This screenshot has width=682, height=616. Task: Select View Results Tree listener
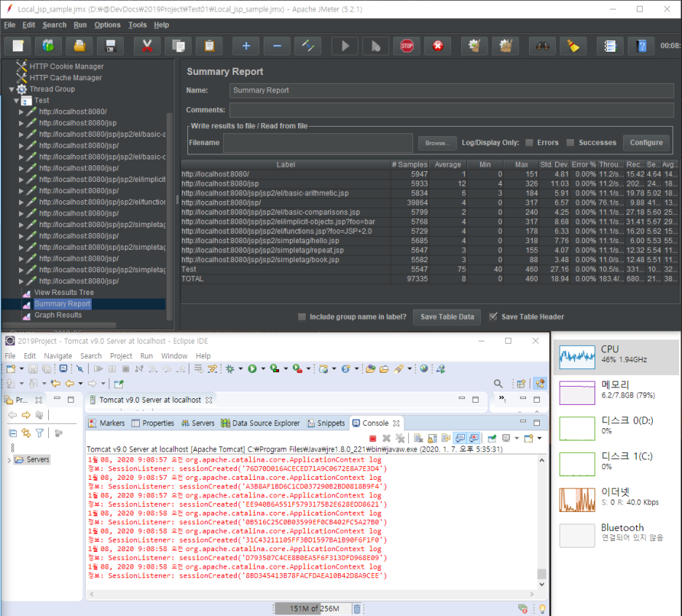pyautogui.click(x=64, y=293)
